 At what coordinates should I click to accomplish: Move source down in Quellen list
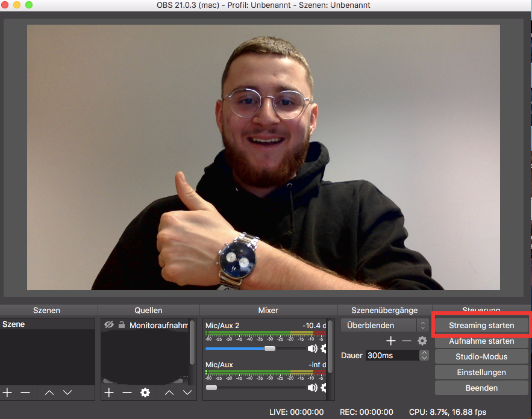click(x=187, y=393)
